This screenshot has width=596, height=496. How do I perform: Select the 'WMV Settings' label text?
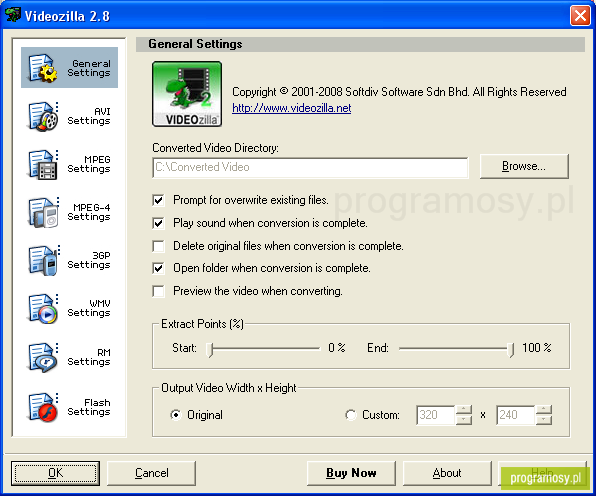89,308
